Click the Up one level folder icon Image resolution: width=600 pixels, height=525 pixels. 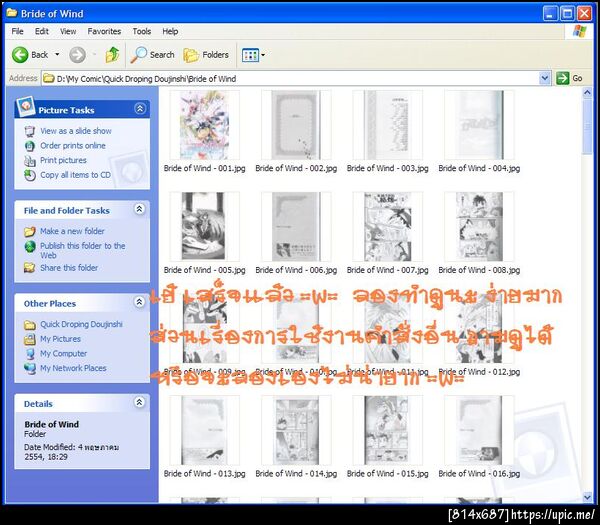click(x=112, y=55)
